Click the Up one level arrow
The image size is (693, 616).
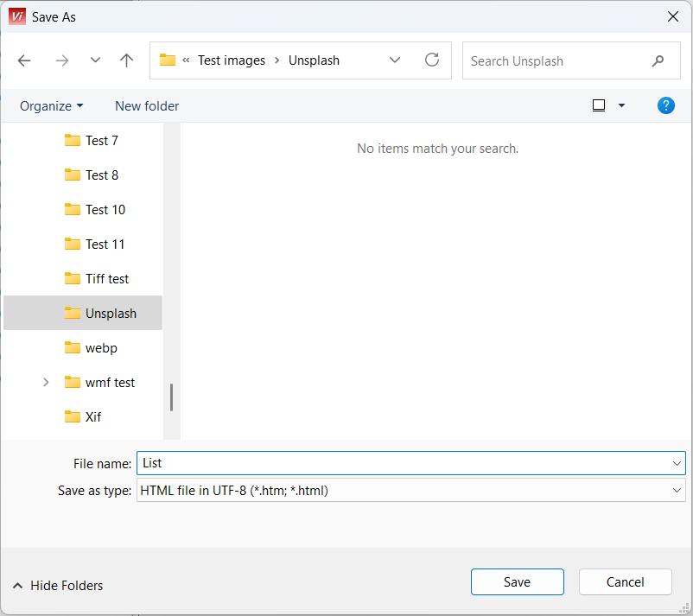[127, 60]
